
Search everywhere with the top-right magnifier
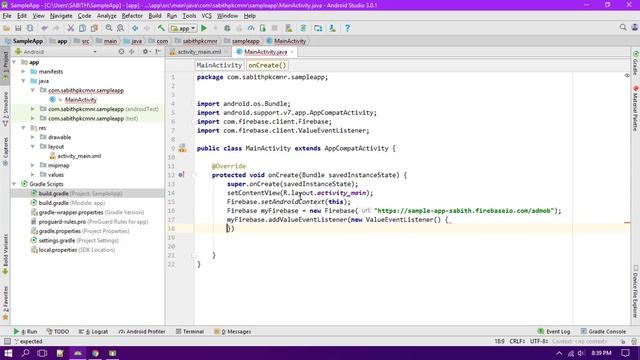[623, 27]
